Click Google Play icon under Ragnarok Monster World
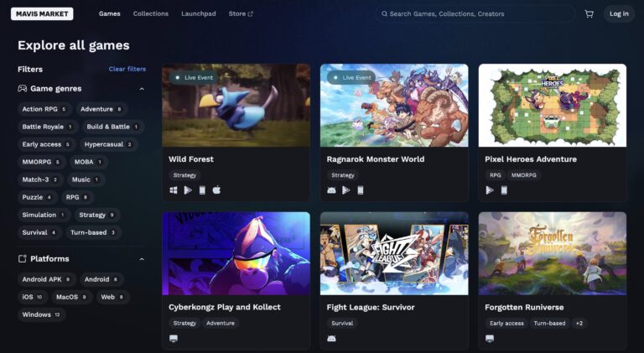 345,190
